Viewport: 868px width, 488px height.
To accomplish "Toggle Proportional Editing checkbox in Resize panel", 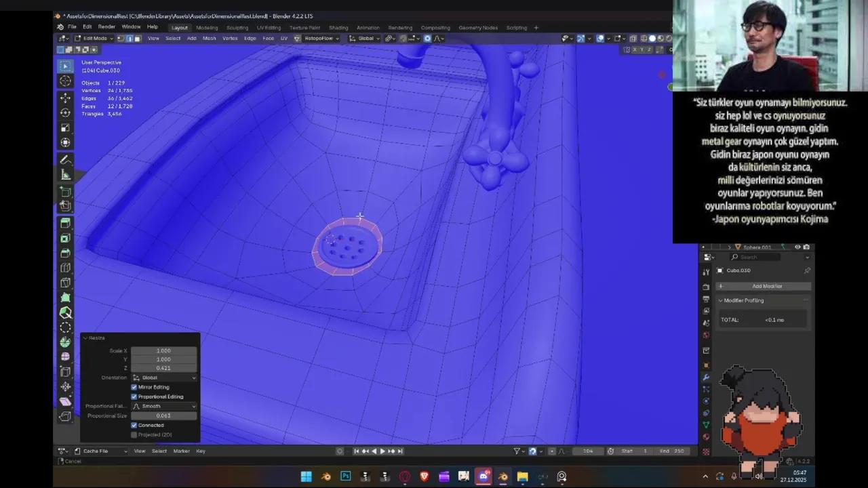I will (134, 396).
